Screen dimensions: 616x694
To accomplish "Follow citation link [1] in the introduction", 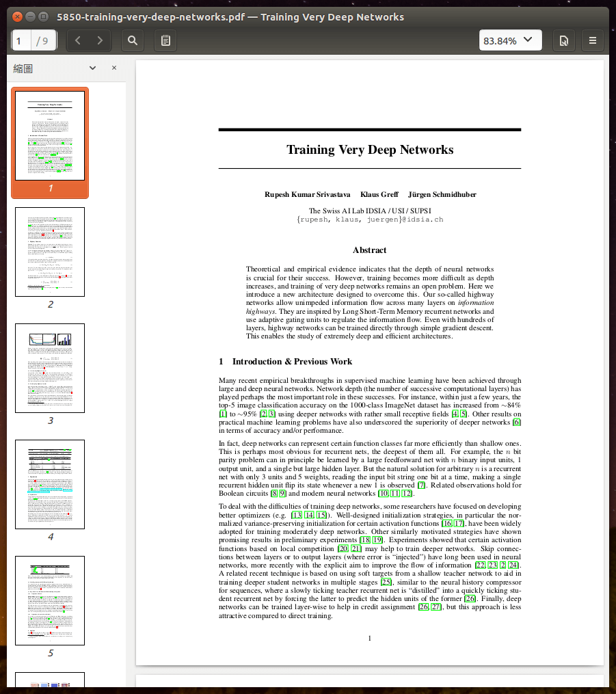I will click(x=223, y=414).
